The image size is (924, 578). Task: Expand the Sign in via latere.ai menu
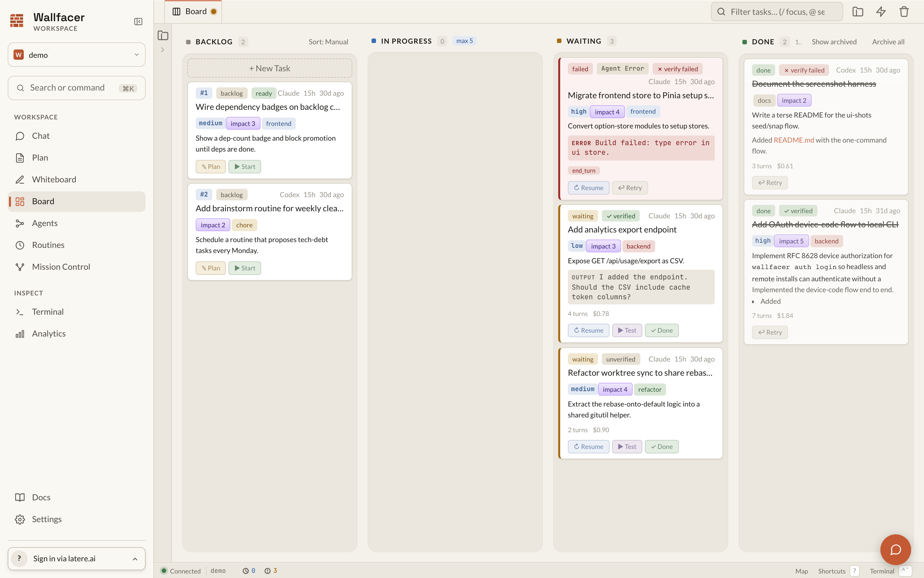pyautogui.click(x=77, y=558)
